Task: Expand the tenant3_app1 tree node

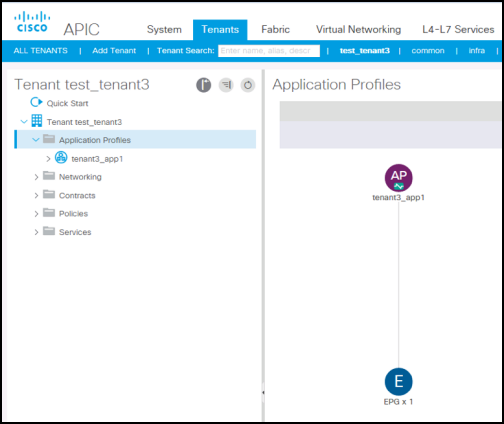Action: (48, 159)
